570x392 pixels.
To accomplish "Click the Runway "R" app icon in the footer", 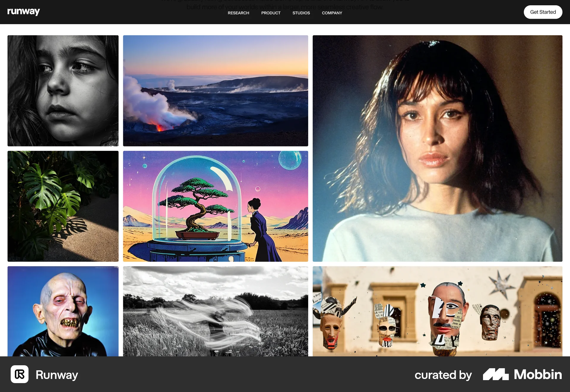I will coord(19,375).
